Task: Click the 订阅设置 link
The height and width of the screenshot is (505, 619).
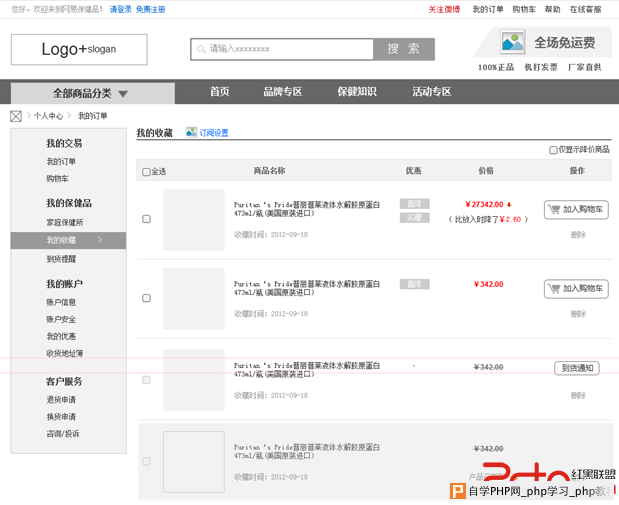Action: coord(214,133)
